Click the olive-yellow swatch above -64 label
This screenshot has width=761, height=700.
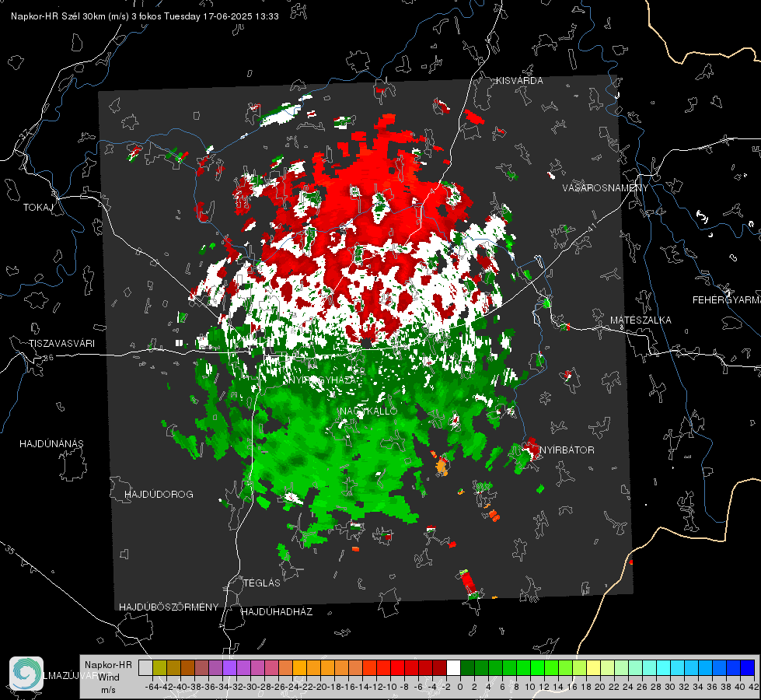tap(159, 667)
